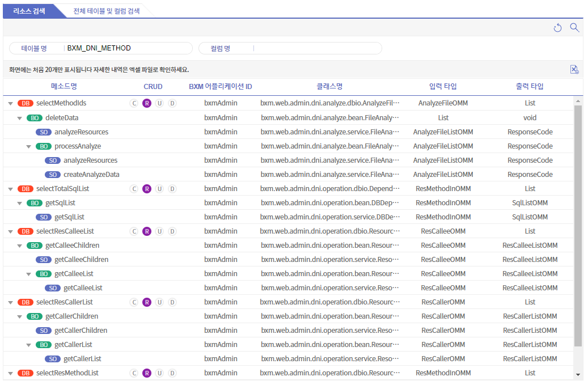Click the 테이블 명 input with BXM_DNI_METHOD
This screenshot has width=588, height=385.
click(128, 48)
